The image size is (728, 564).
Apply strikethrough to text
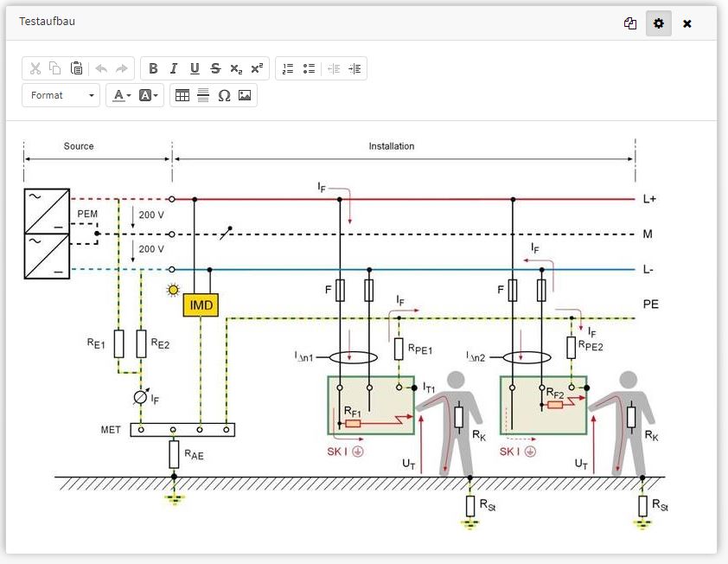215,69
